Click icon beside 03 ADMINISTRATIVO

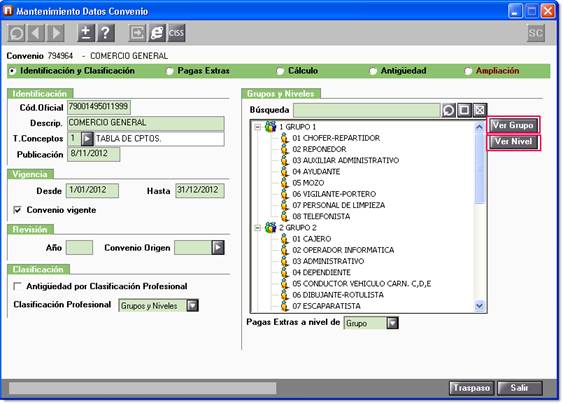click(x=285, y=261)
